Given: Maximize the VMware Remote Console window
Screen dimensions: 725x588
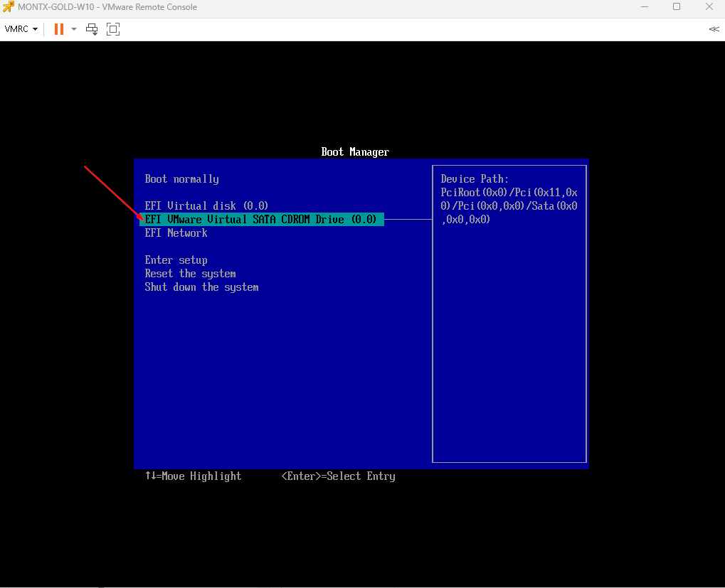Looking at the screenshot, I should coord(677,7).
